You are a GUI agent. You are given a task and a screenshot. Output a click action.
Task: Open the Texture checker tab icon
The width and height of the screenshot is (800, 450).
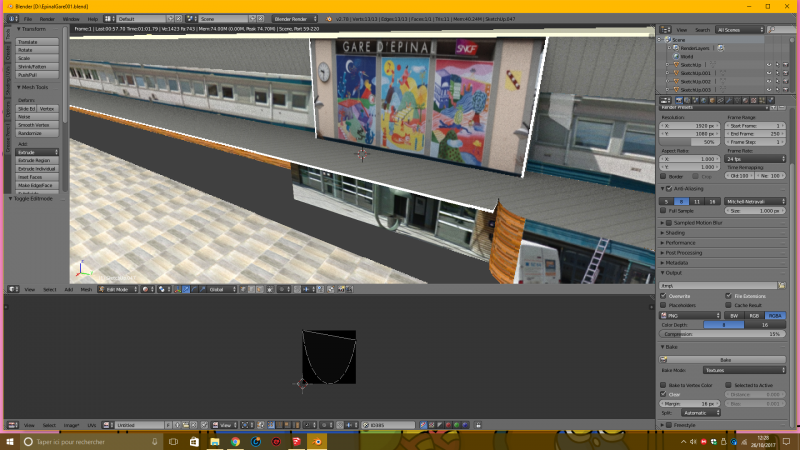tap(754, 100)
